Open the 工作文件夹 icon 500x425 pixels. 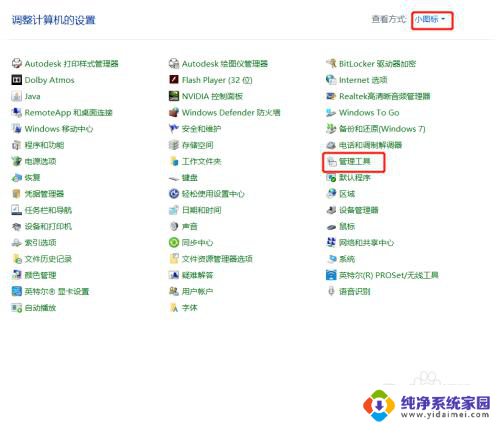click(x=174, y=161)
